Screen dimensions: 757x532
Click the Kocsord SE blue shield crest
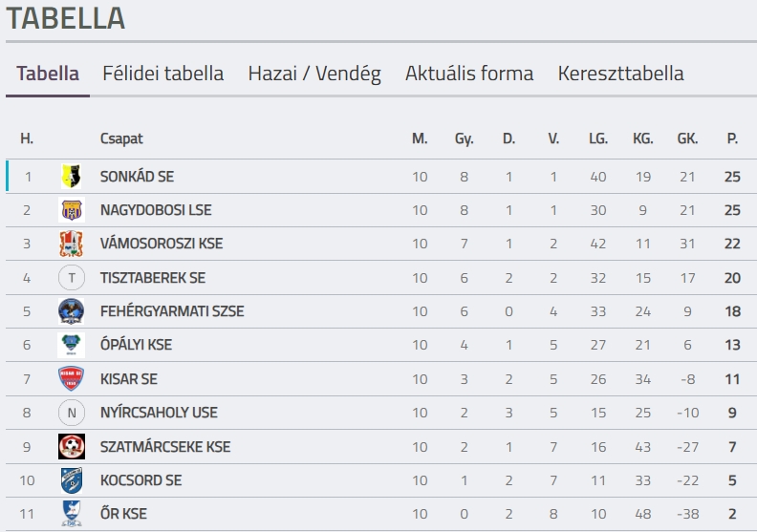72,480
